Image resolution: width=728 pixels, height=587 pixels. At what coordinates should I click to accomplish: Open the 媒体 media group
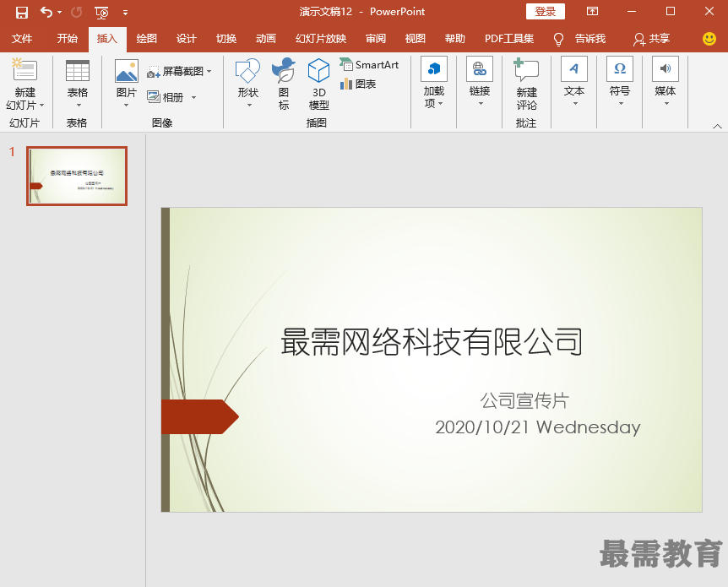(666, 83)
